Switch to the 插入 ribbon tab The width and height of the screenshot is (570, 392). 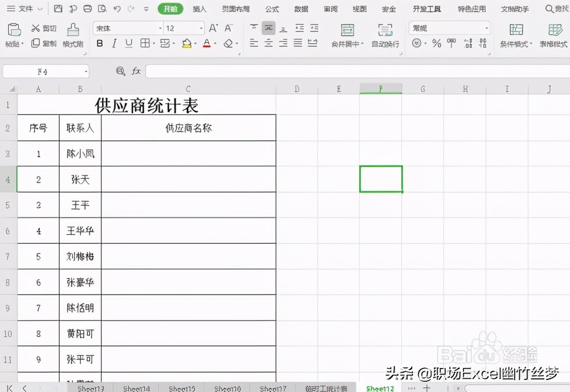[199, 9]
